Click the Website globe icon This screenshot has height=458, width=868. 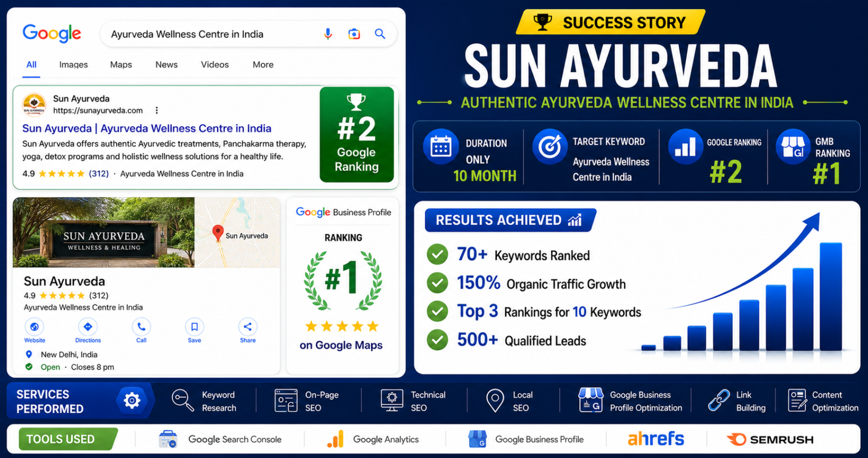pyautogui.click(x=35, y=326)
